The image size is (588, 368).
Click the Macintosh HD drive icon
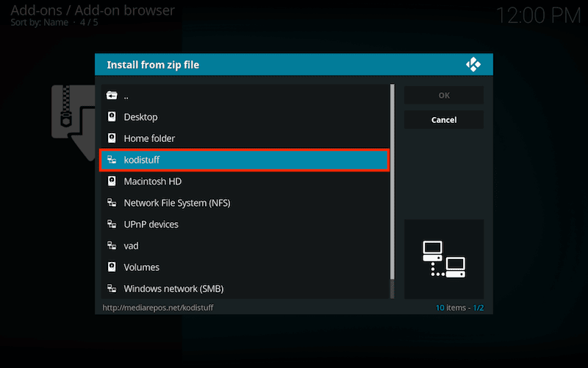point(112,181)
